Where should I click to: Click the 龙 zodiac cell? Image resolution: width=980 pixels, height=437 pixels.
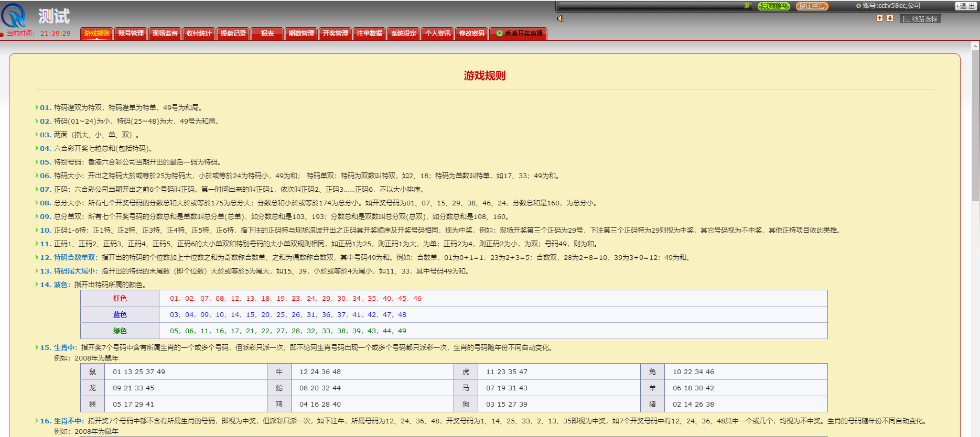93,388
